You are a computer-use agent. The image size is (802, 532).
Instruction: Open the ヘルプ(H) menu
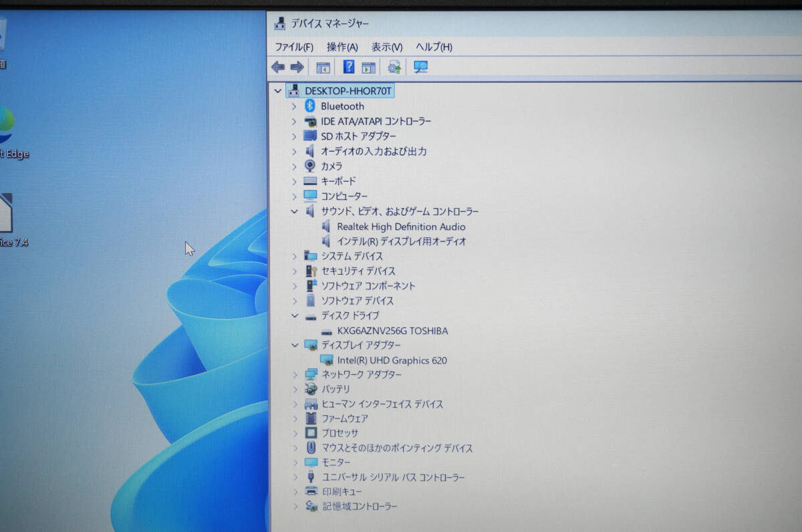pyautogui.click(x=434, y=47)
